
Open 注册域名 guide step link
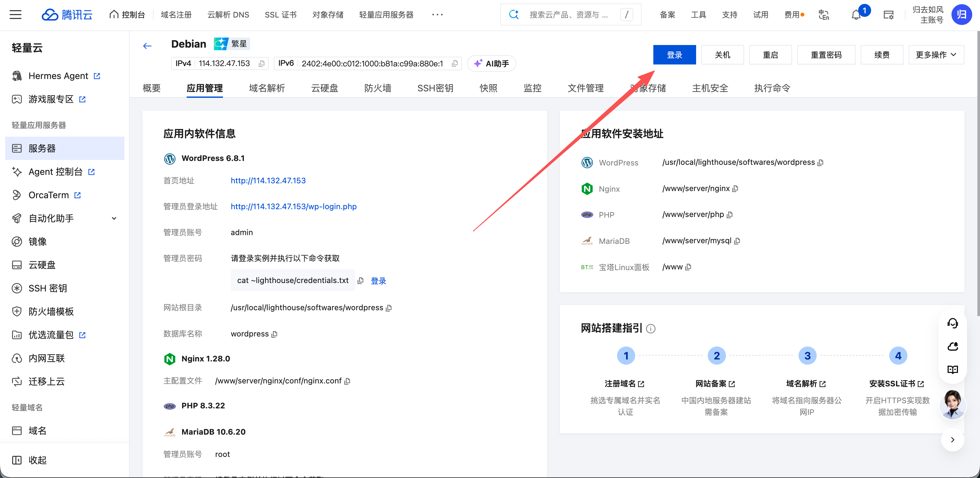(625, 384)
